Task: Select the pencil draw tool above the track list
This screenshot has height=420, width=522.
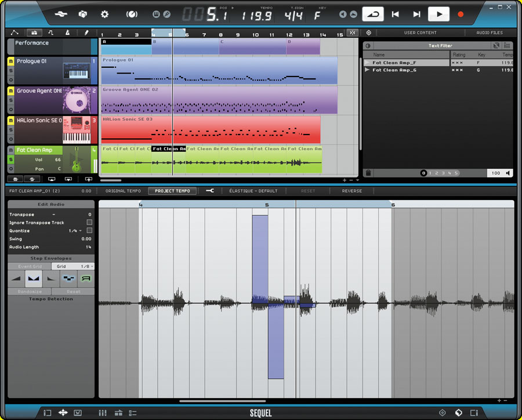Action: (x=86, y=32)
